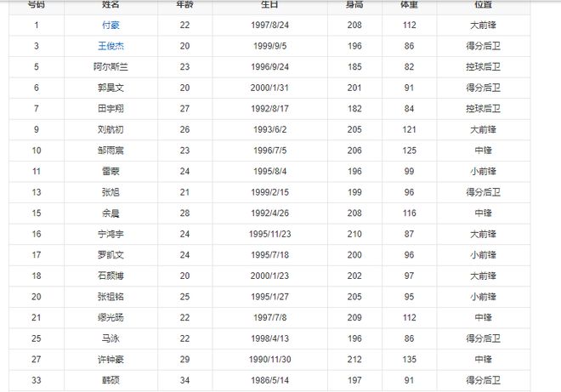
Task: Click player name 罗凯文
Action: click(x=110, y=254)
